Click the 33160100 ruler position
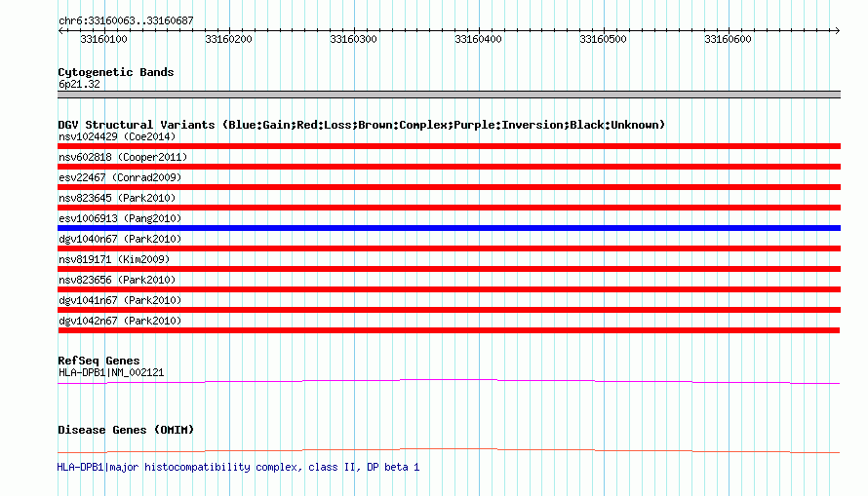 (x=103, y=39)
